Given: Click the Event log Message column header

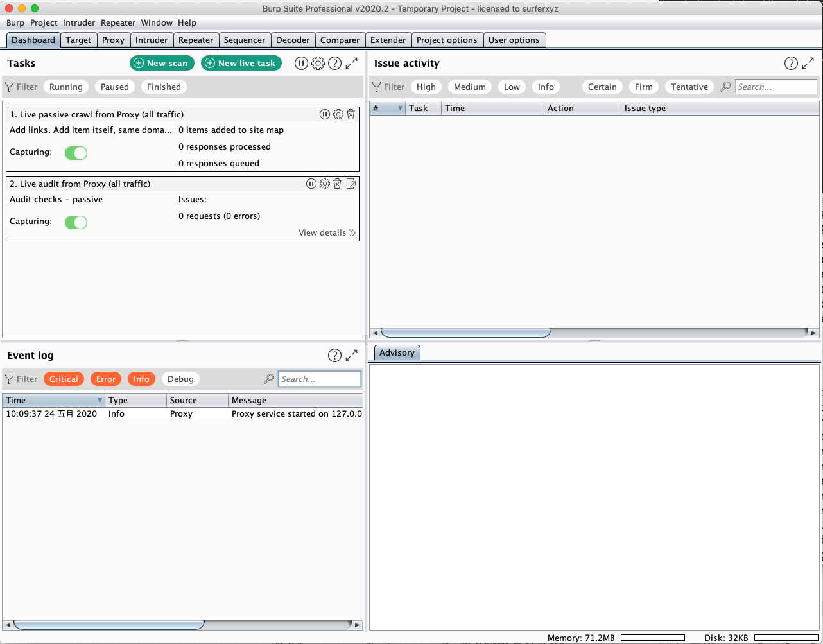Looking at the screenshot, I should 295,400.
